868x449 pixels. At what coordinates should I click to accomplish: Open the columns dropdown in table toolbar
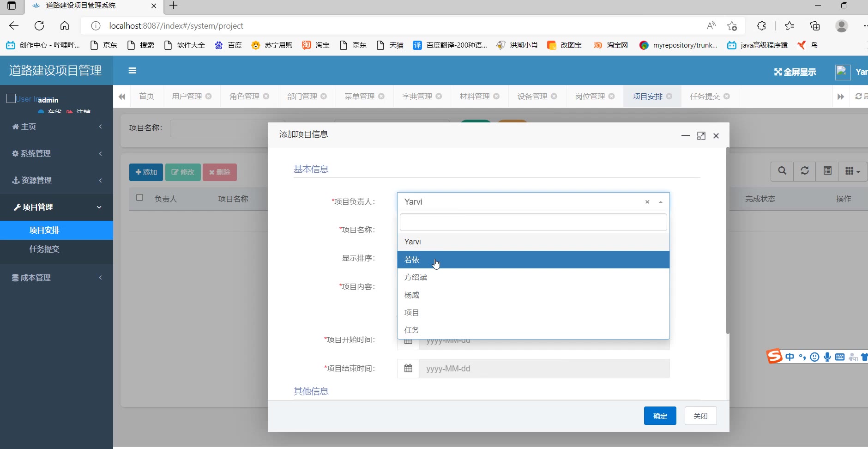(852, 171)
